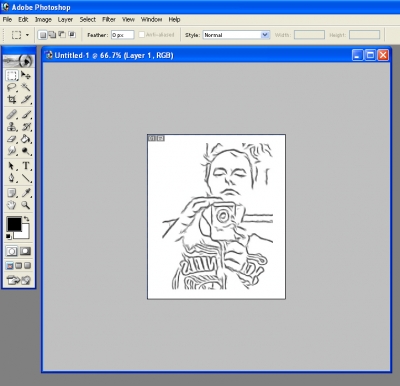400x386 pixels.
Task: Select the Hand tool
Action: (12, 205)
